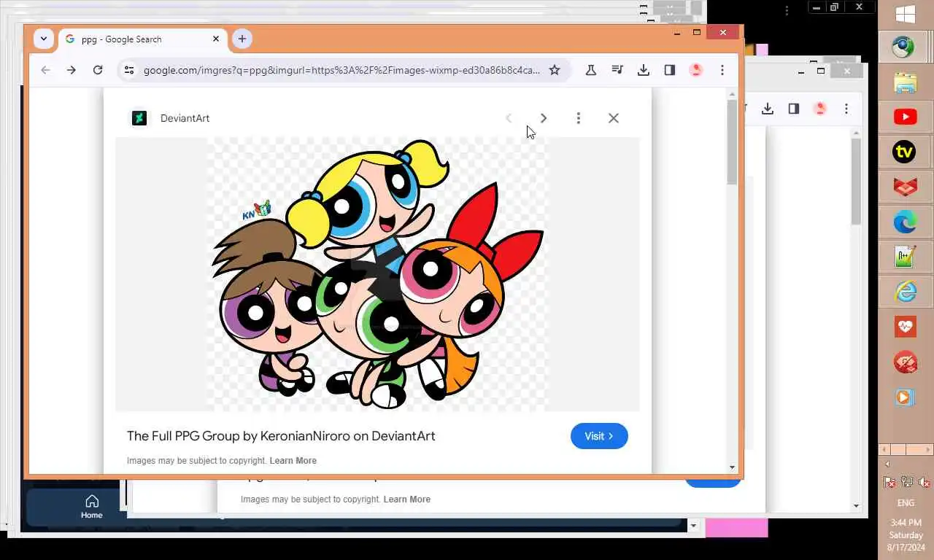Click the front window vertical scrollbar thumb
Image resolution: width=934 pixels, height=560 pixels.
pyautogui.click(x=732, y=142)
